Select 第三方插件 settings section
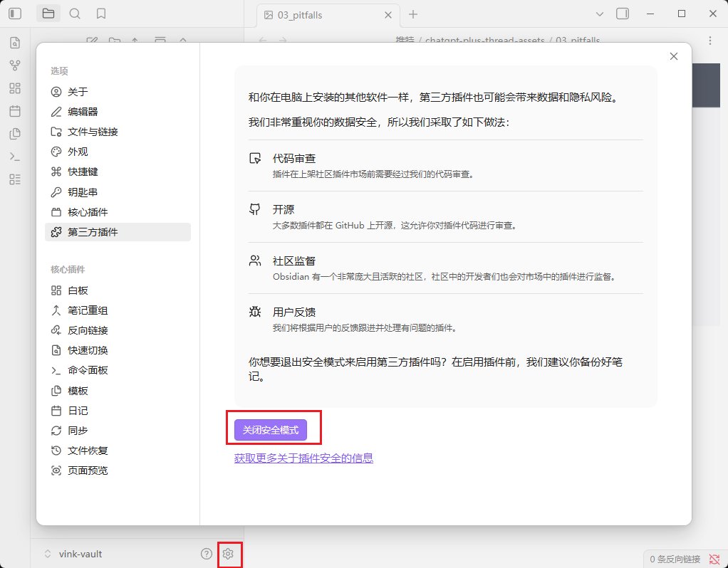The image size is (728, 568). coord(118,232)
